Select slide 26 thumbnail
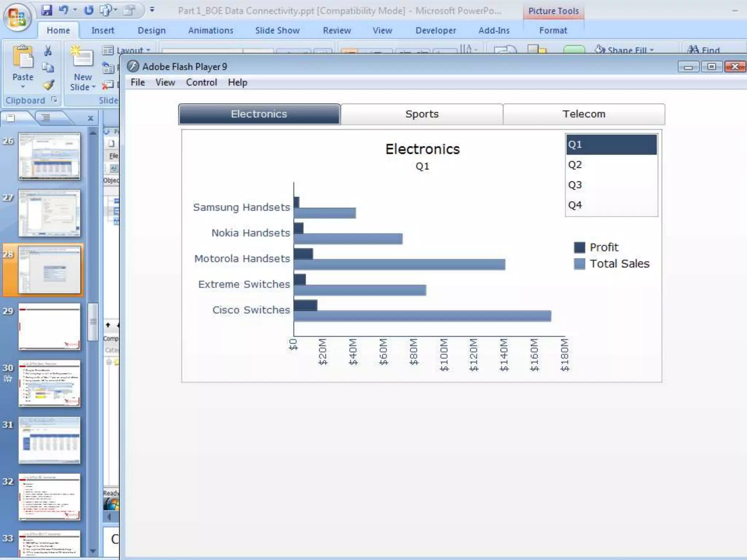747x560 pixels. (x=49, y=156)
